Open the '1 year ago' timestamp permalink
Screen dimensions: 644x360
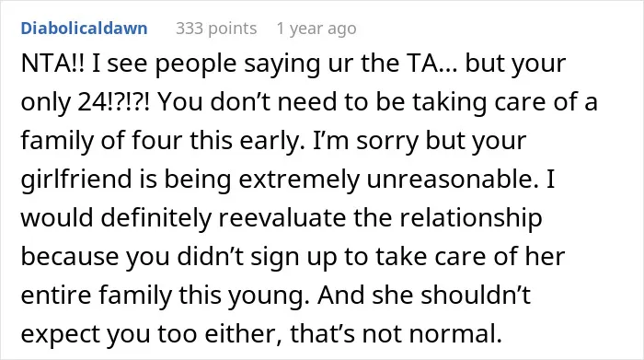[316, 29]
